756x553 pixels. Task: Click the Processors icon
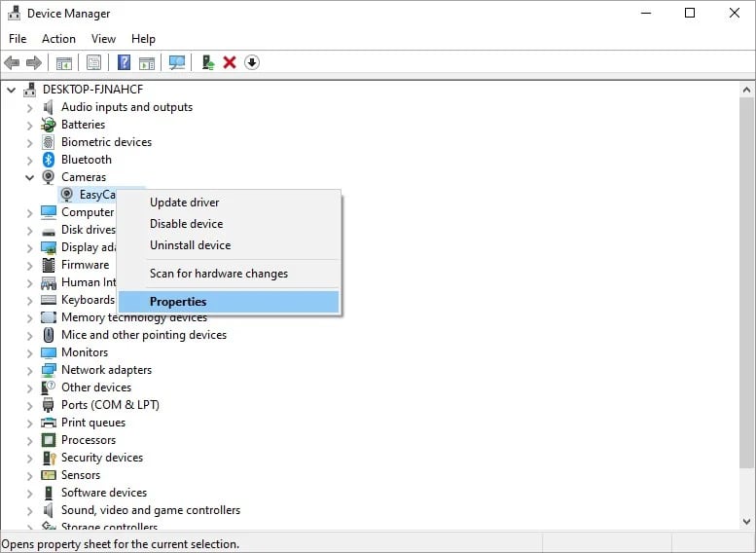(x=49, y=440)
